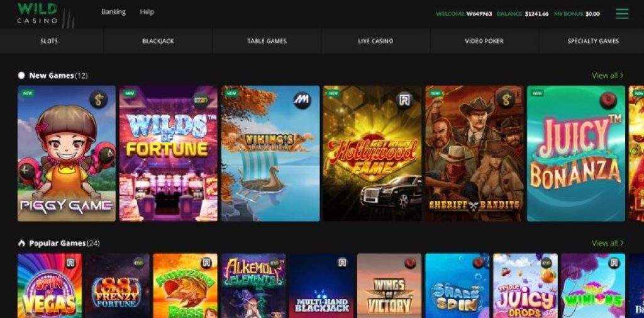
Task: Open the Slots category tab
Action: (49, 41)
